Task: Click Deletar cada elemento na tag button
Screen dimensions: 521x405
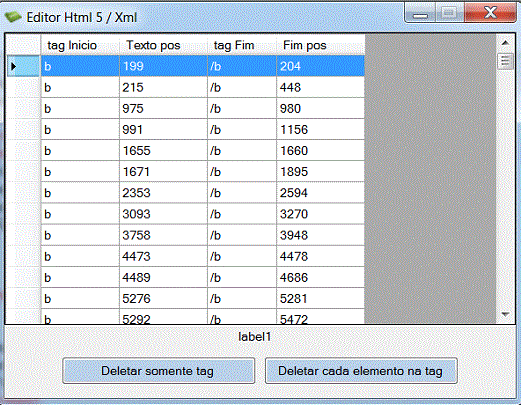Action: 361,371
